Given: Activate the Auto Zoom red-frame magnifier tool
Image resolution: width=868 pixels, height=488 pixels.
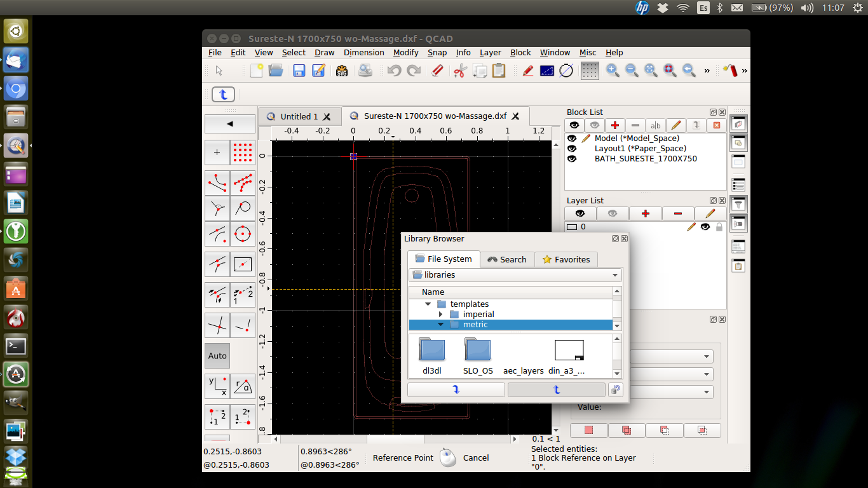Looking at the screenshot, I should click(x=669, y=71).
